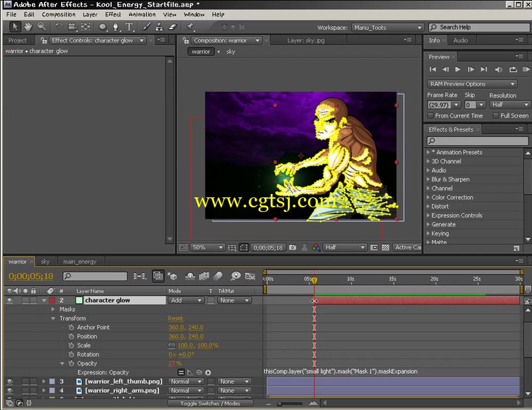The image size is (532, 410).
Task: Hide the warrior_right_arm.png layer
Action: tap(9, 391)
